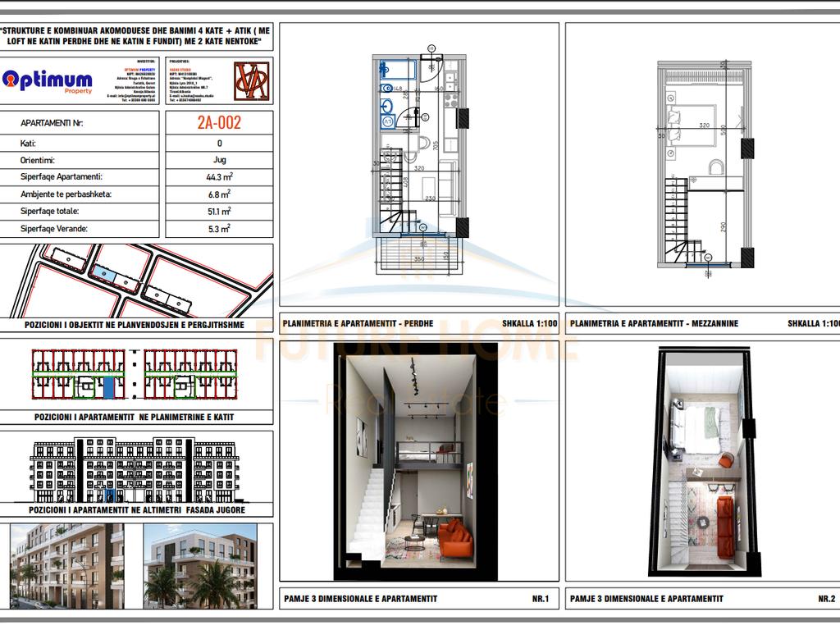Click the Planimetria e Apartamentit - Mezzannine label
840x630 pixels.
pyautogui.click(x=654, y=324)
